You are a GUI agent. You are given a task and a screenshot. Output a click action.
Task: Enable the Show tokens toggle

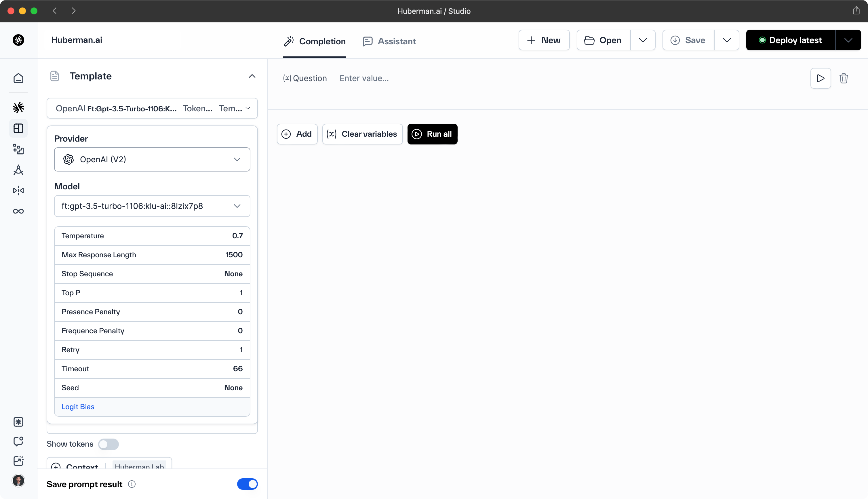(x=108, y=444)
